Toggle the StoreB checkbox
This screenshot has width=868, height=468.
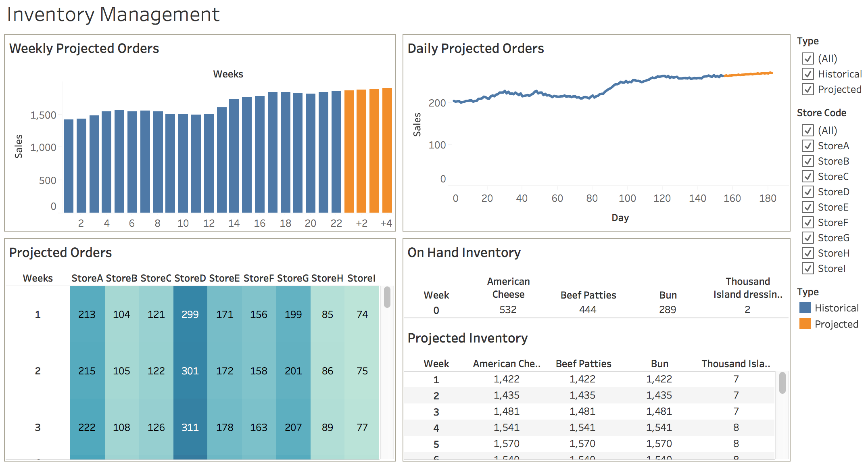808,161
